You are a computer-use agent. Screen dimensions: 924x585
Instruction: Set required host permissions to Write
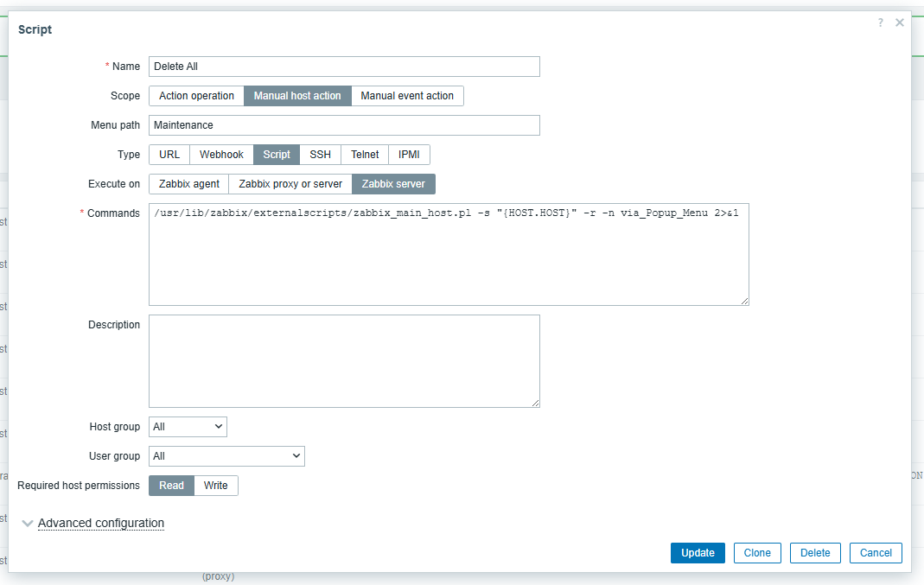pyautogui.click(x=216, y=486)
